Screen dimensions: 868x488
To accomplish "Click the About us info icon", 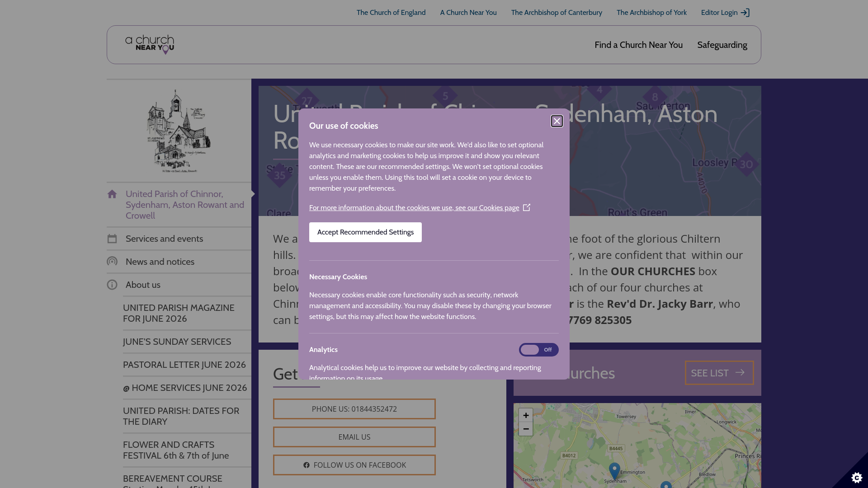I will (112, 285).
